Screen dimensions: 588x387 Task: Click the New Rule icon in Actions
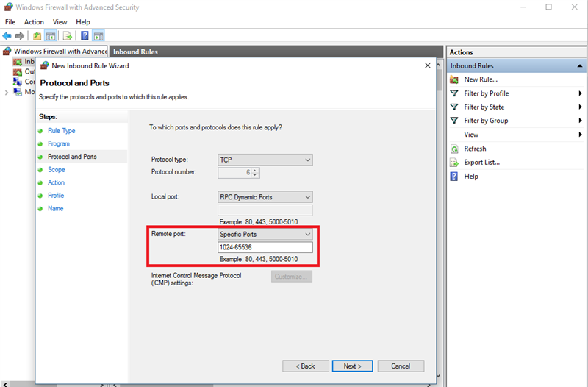pyautogui.click(x=454, y=79)
